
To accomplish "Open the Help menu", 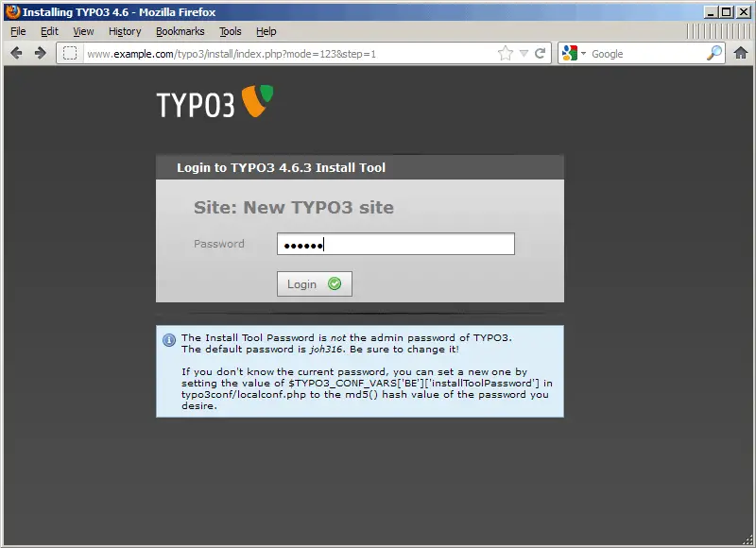I will coord(266,31).
